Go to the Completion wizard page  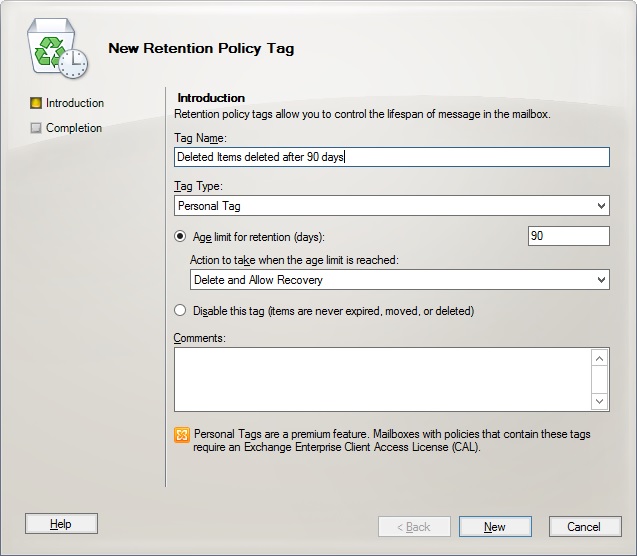[74, 128]
